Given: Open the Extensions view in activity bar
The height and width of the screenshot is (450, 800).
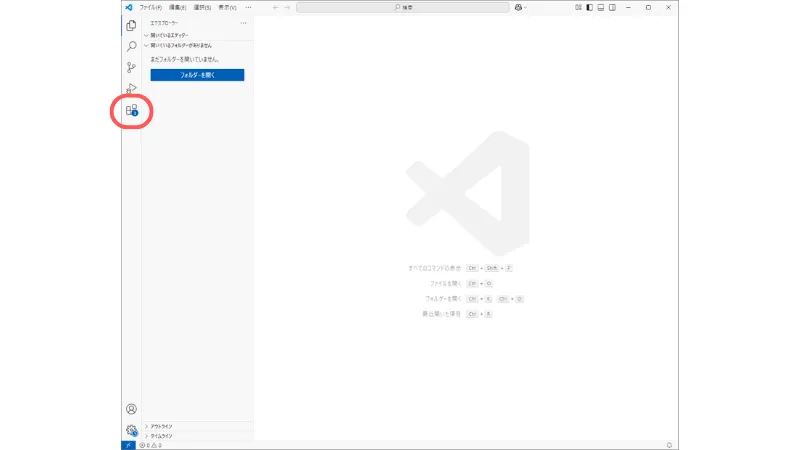Looking at the screenshot, I should tap(131, 111).
